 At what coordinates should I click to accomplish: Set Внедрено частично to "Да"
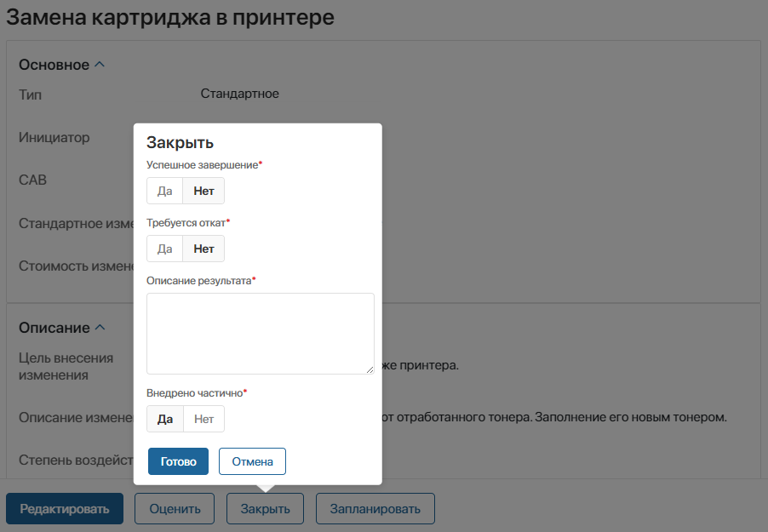[165, 419]
